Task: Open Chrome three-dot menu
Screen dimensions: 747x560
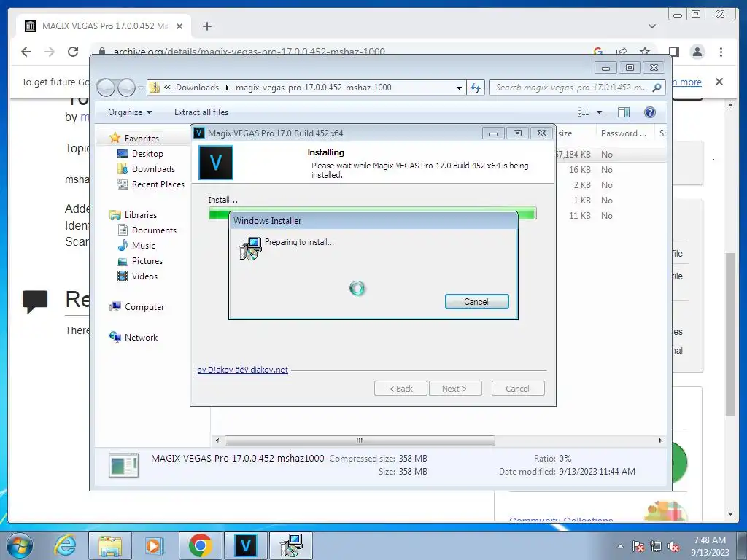Action: (721, 52)
